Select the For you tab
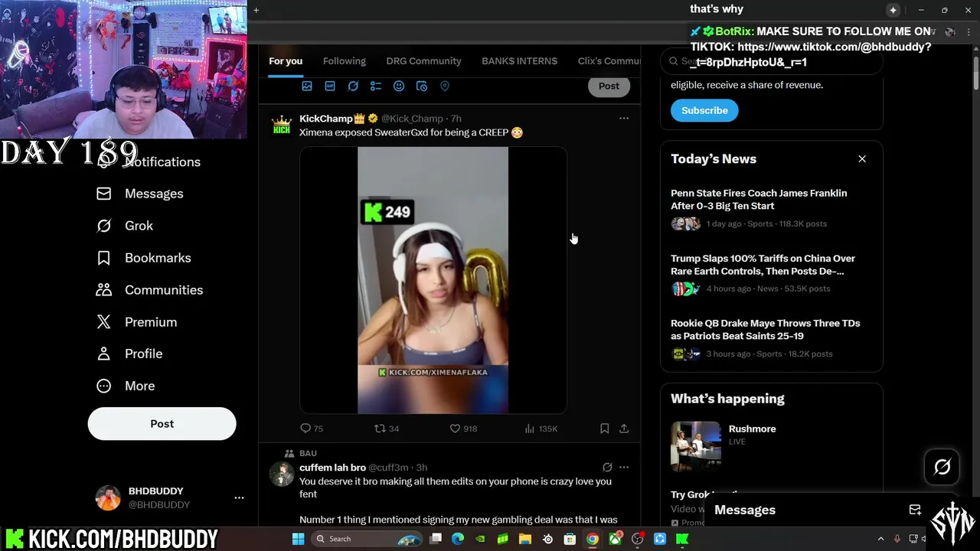Screen dimensions: 980x551 point(286,61)
